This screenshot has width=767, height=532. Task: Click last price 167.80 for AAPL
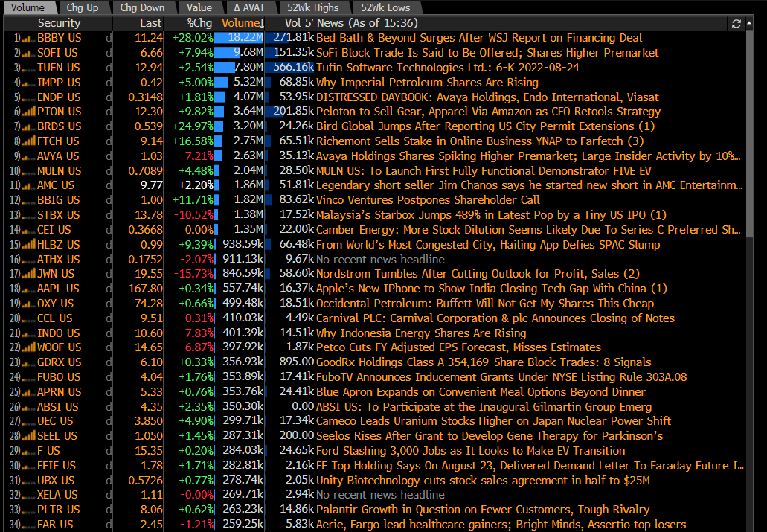point(146,289)
